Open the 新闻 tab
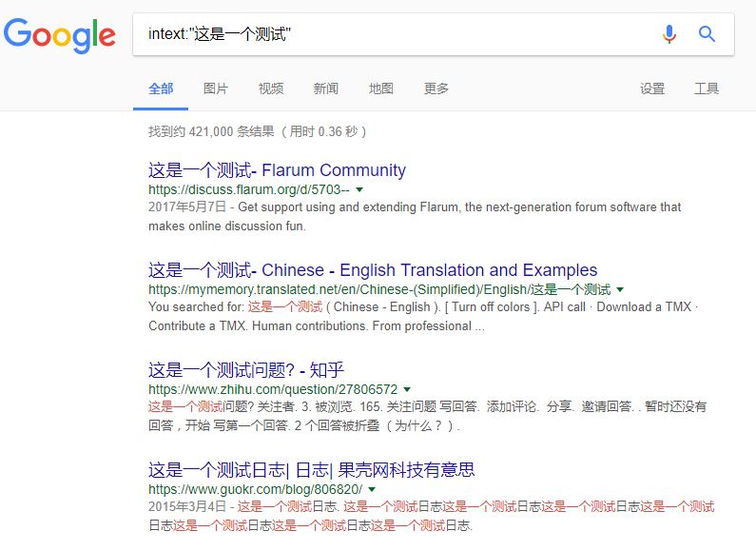The width and height of the screenshot is (756, 551). coord(326,89)
